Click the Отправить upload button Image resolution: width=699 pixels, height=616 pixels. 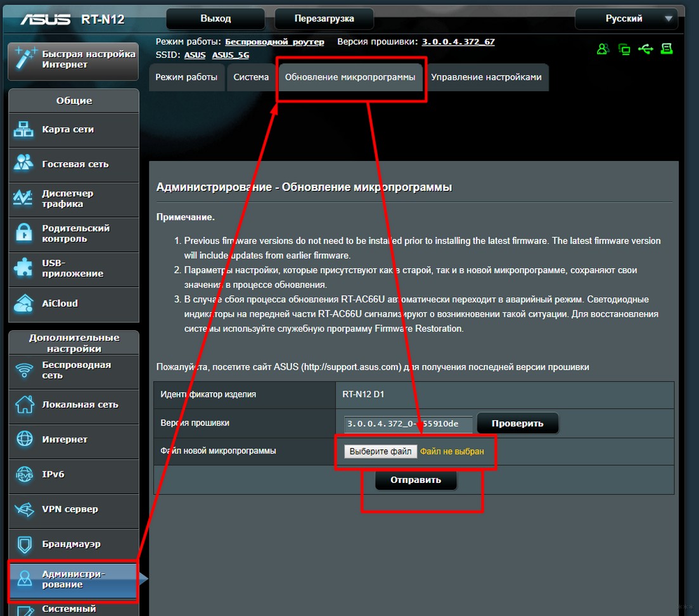click(415, 480)
